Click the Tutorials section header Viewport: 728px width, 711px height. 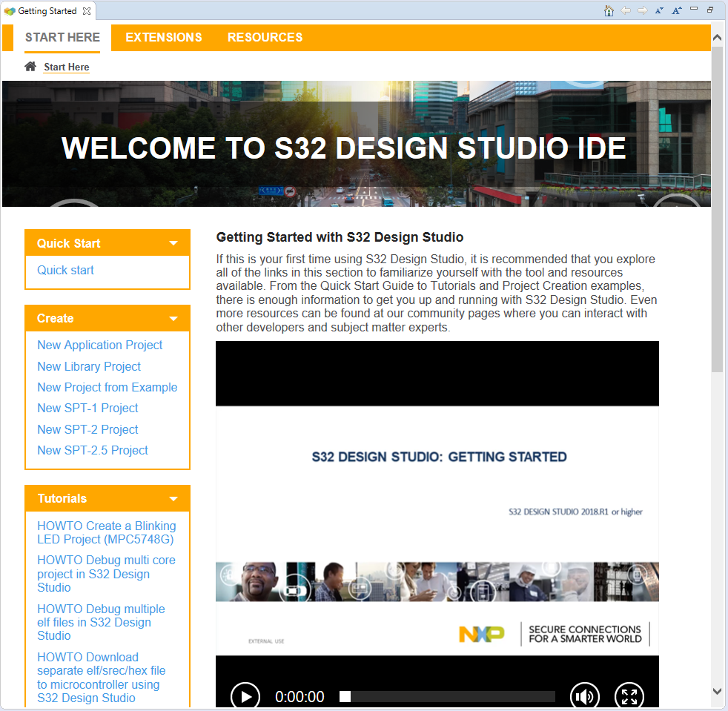point(107,499)
